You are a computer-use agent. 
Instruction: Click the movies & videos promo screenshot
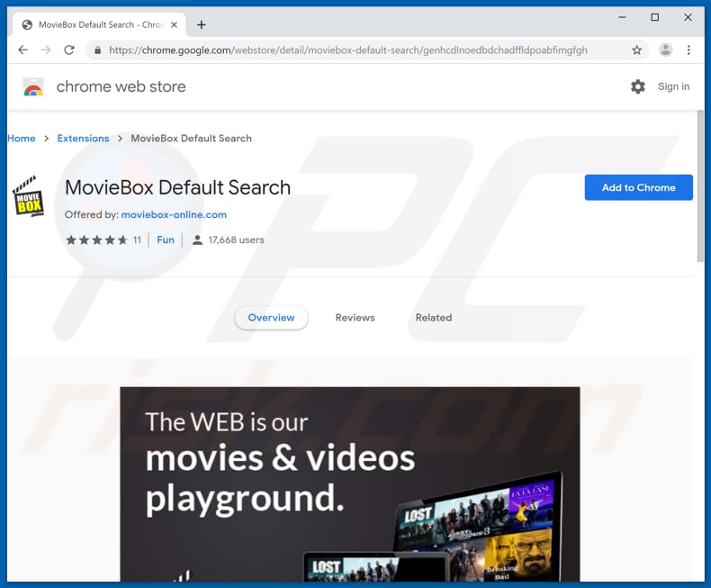(349, 484)
